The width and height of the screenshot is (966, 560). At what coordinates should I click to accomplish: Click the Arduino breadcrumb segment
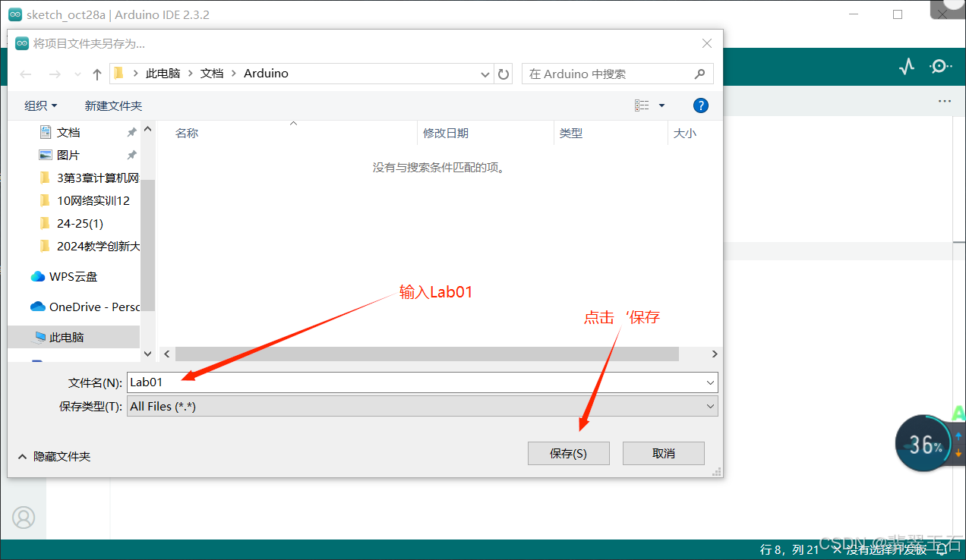click(266, 74)
